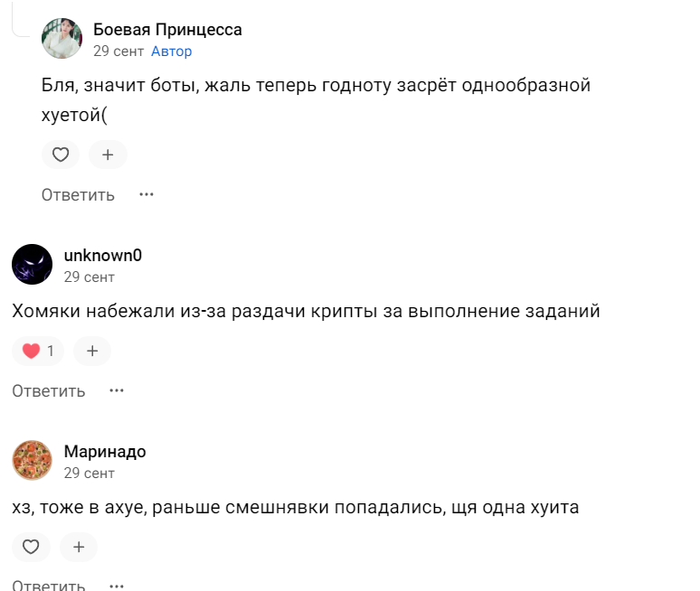Open unknown0's dark avatar picture
Screen dimensions: 700x591
click(32, 264)
